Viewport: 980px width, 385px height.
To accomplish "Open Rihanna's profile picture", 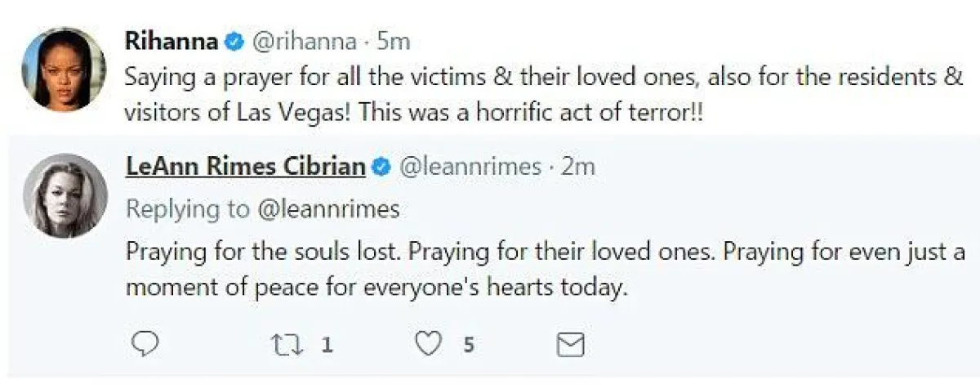I will click(63, 69).
